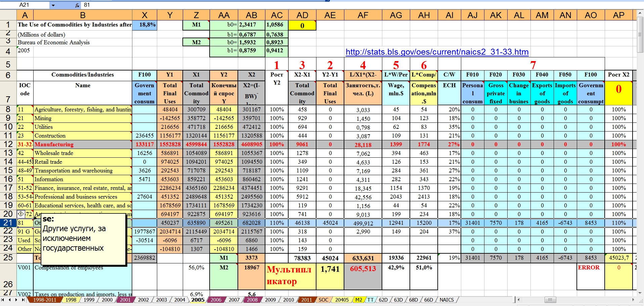Screen dimensions: 644x306
Task: Select row 12 header
Action: (8, 144)
